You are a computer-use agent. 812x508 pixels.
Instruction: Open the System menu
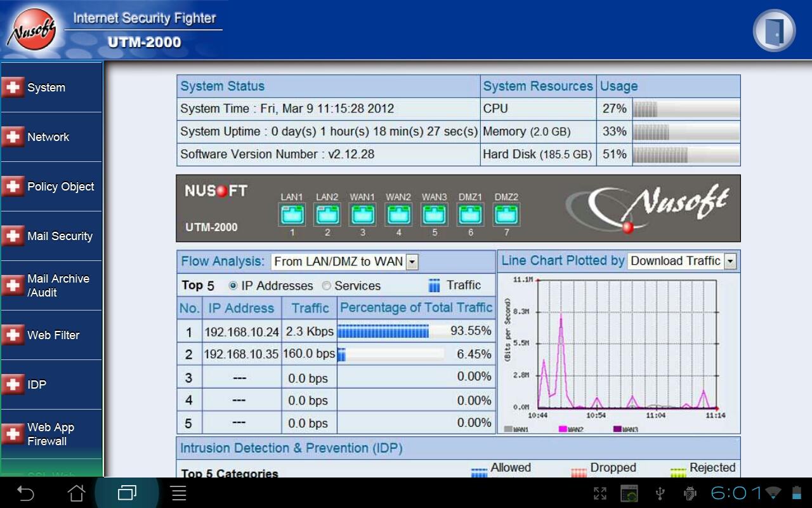coord(51,88)
